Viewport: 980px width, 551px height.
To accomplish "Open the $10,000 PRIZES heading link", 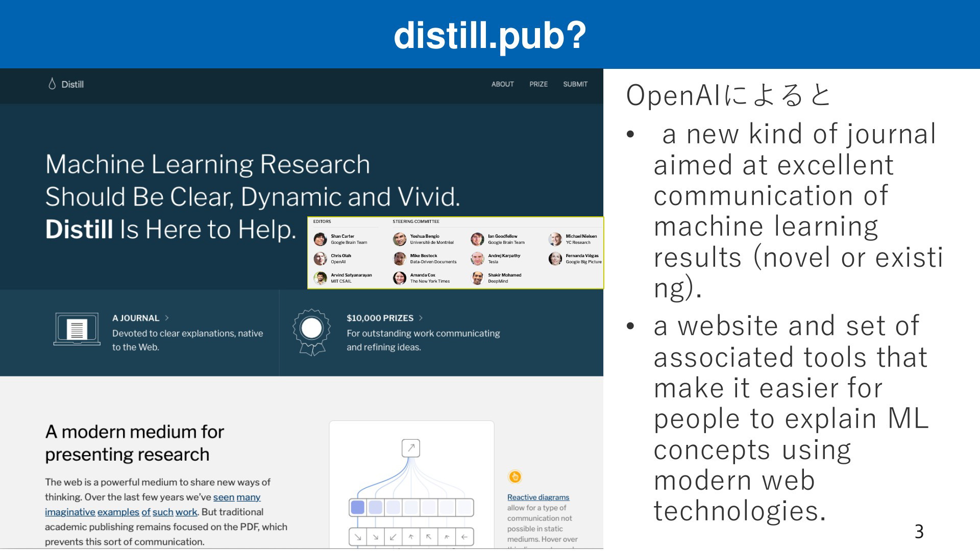I will point(380,318).
